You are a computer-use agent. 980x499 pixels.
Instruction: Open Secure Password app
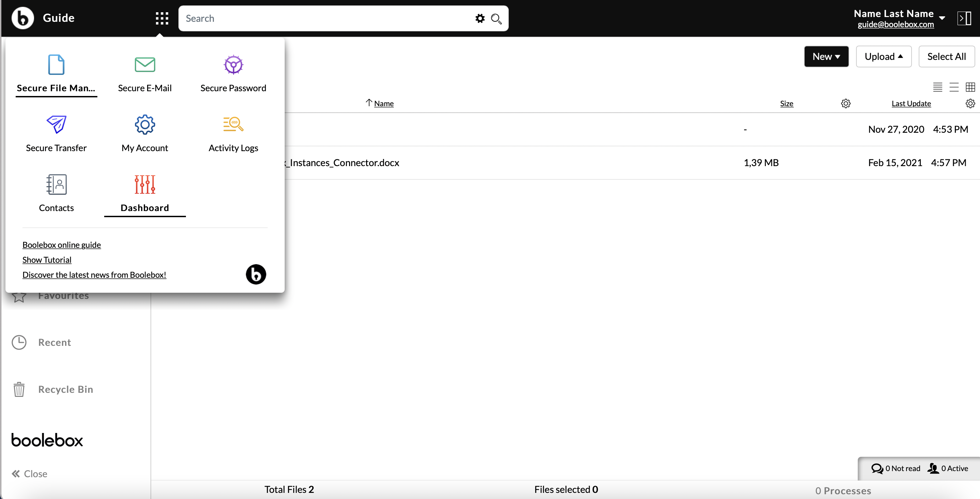(233, 74)
